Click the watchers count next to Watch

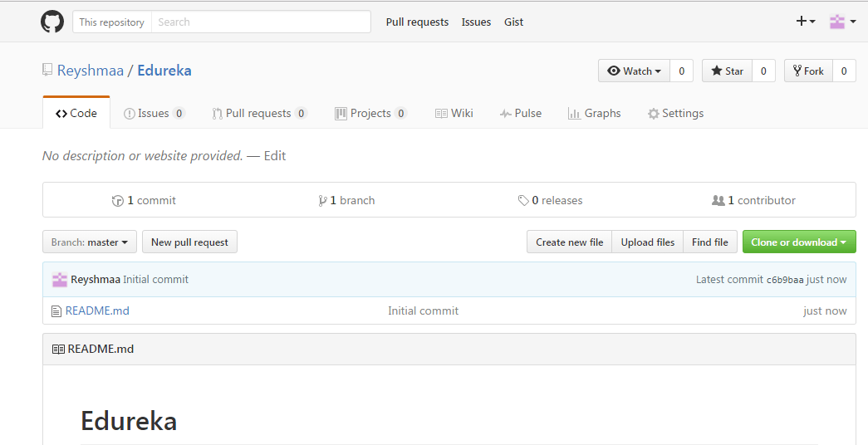[681, 71]
